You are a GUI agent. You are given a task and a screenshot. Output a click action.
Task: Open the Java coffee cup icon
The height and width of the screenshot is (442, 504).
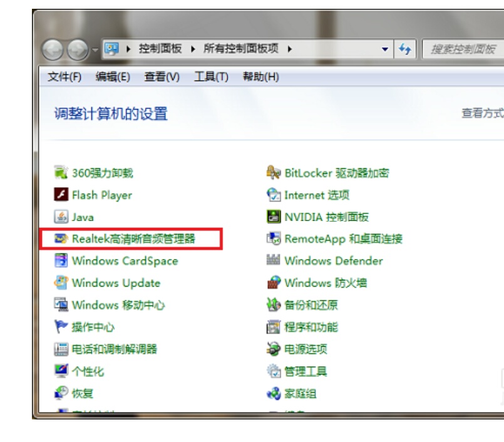pos(61,217)
